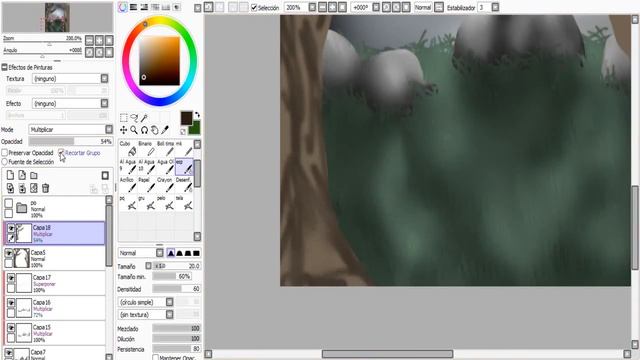The image size is (640, 360).
Task: Open the +000° rotation angle dropdown
Action: 376,7
